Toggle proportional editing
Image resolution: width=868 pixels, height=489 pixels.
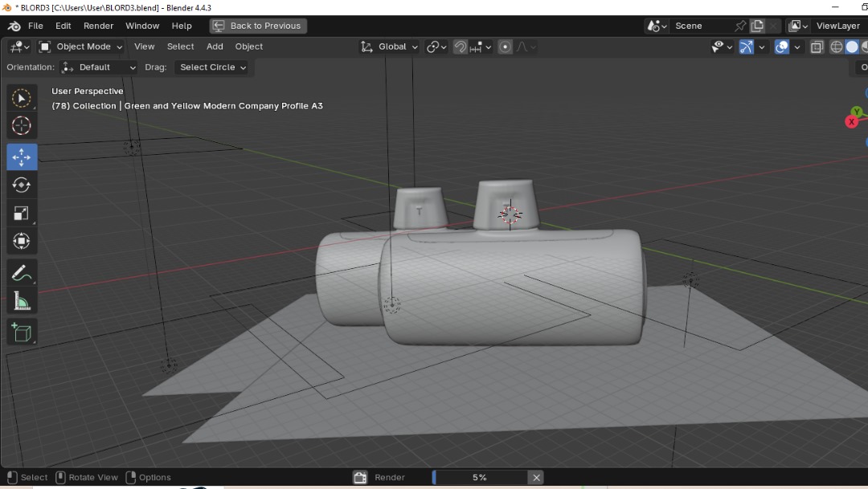505,47
